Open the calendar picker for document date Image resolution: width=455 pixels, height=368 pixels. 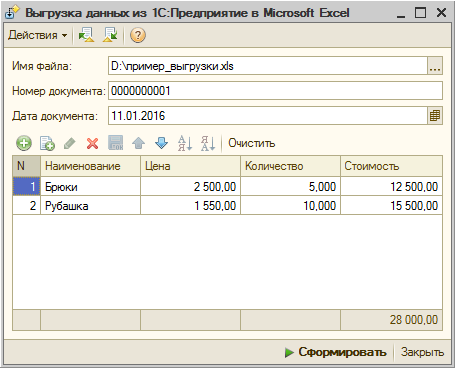435,116
